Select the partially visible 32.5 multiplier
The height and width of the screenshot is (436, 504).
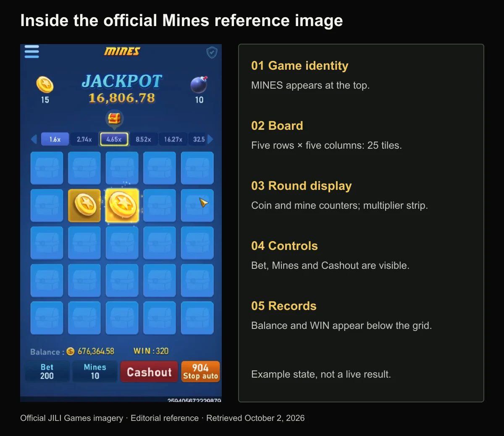click(x=198, y=139)
